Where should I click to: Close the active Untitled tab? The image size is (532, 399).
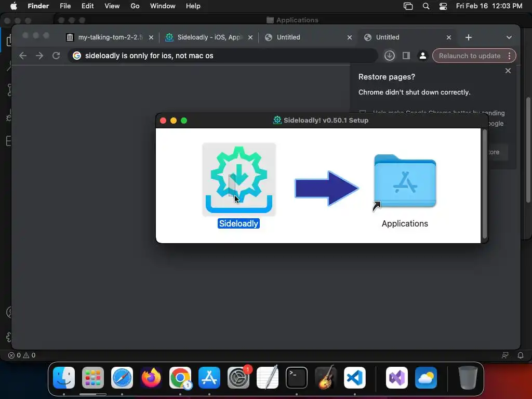point(449,37)
